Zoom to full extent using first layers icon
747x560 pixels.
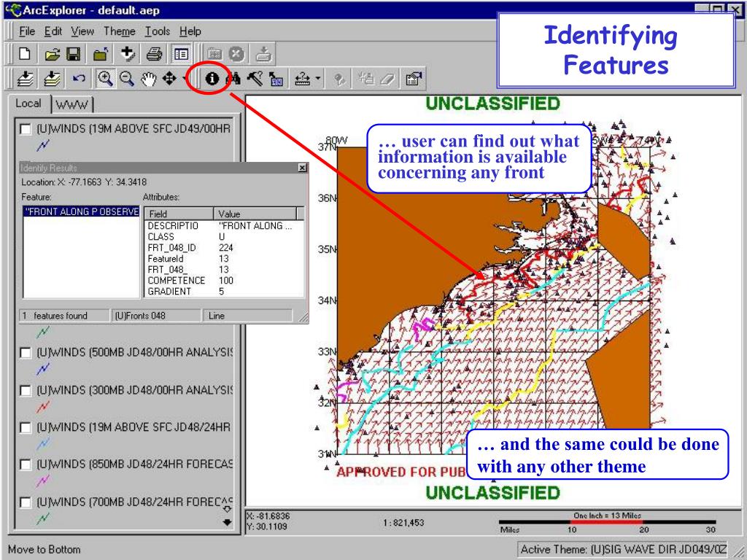pyautogui.click(x=26, y=79)
